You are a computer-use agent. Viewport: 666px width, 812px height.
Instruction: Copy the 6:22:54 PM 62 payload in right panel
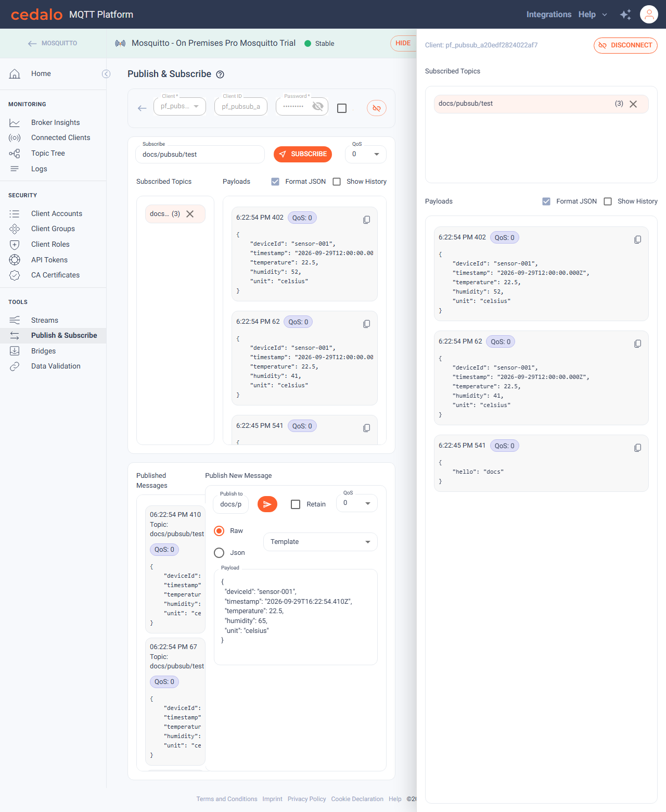click(x=637, y=344)
